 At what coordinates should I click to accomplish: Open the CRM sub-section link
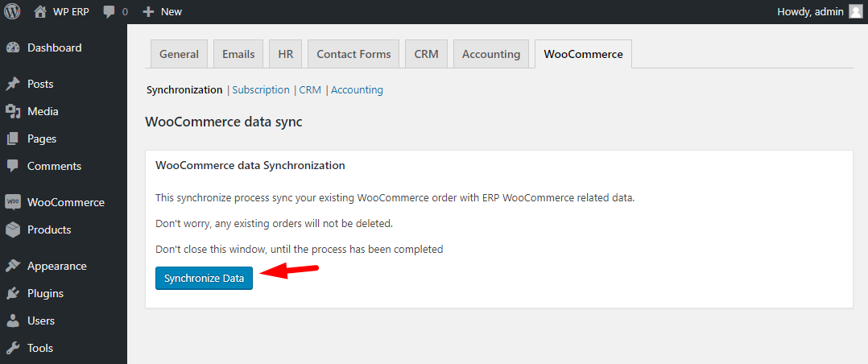click(310, 89)
